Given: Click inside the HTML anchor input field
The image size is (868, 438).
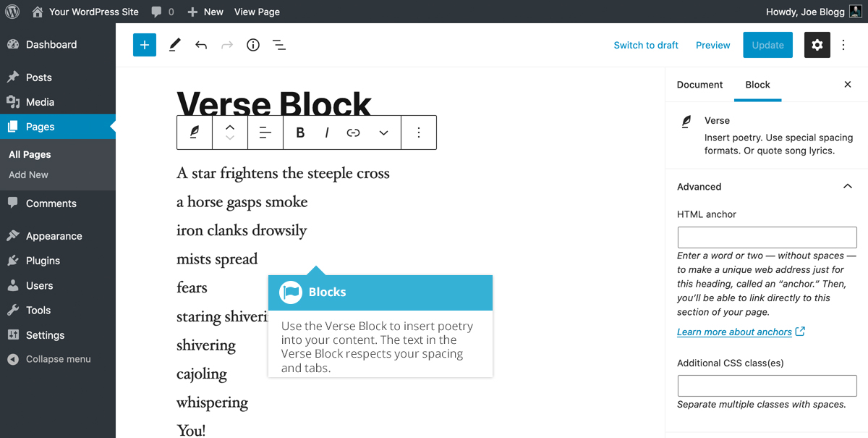Looking at the screenshot, I should pos(767,237).
